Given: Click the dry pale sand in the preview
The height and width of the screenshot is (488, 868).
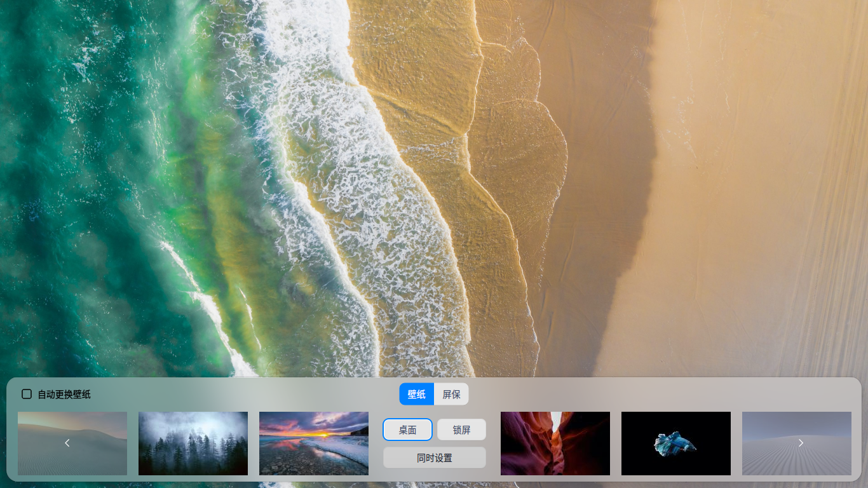Looking at the screenshot, I should click(763, 191).
